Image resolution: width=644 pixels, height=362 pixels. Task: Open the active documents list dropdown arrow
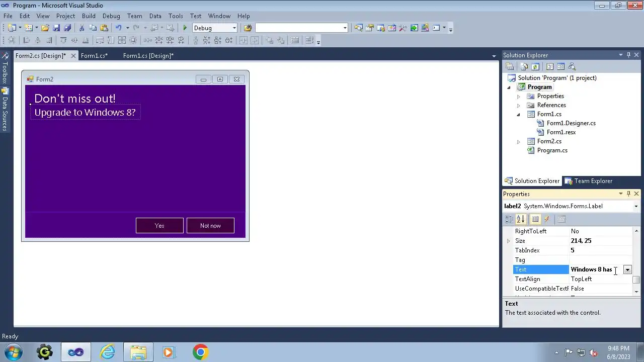494,56
